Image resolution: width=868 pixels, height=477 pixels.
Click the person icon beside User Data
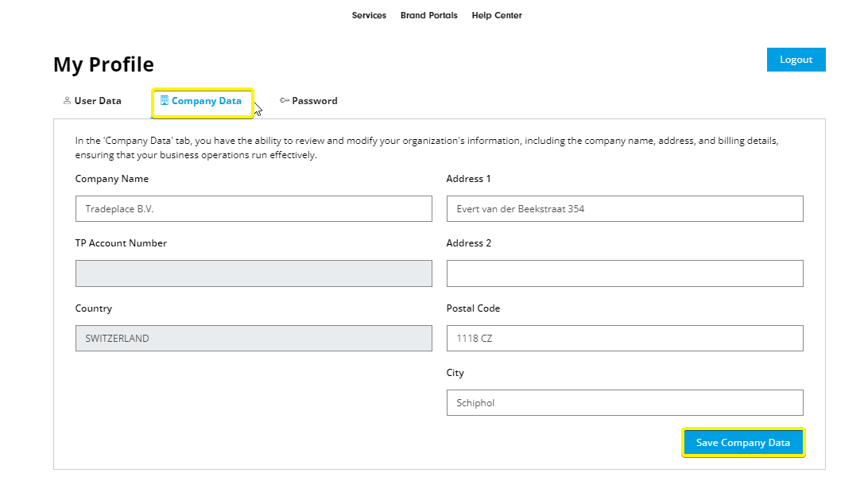[x=67, y=101]
